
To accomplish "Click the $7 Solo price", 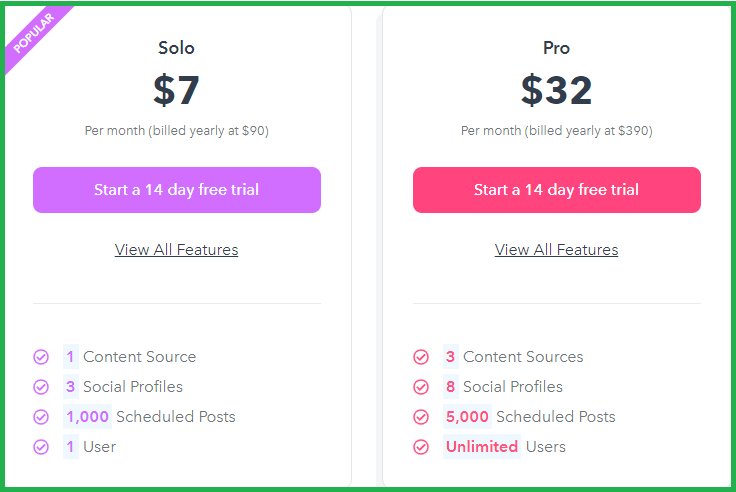I will pos(176,90).
